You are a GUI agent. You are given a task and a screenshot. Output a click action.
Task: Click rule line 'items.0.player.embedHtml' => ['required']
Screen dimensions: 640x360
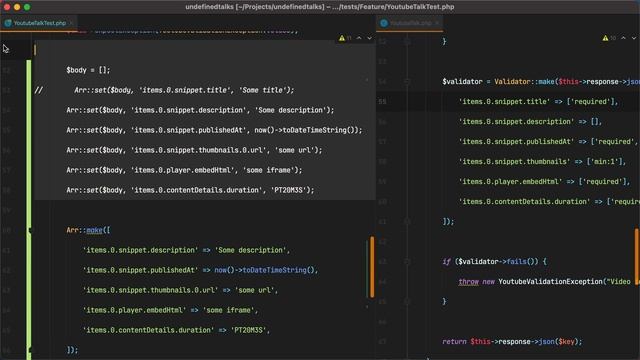pyautogui.click(x=544, y=182)
